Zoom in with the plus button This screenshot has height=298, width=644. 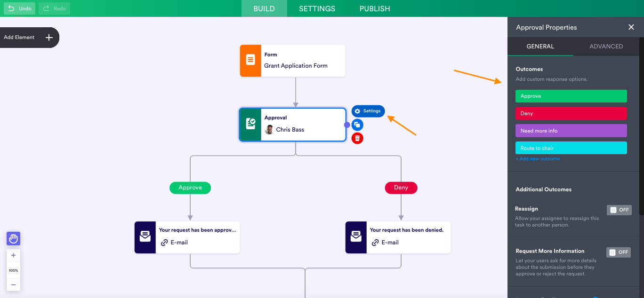pos(13,255)
